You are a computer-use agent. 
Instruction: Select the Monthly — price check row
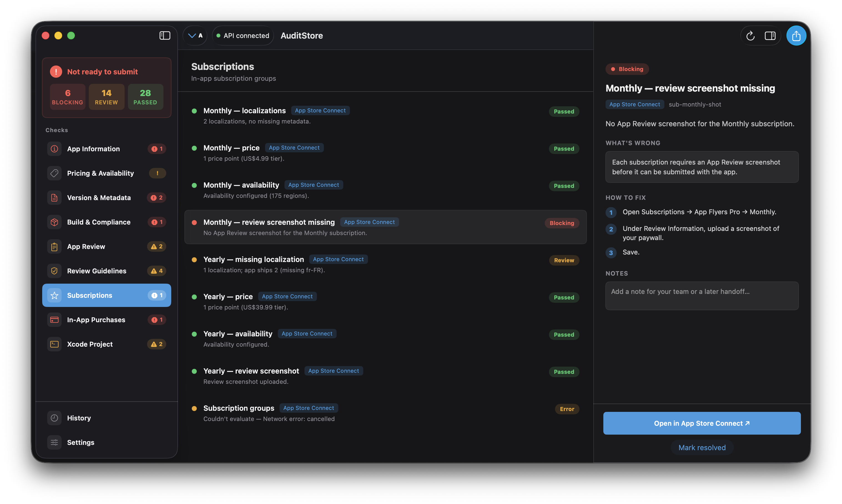point(385,153)
